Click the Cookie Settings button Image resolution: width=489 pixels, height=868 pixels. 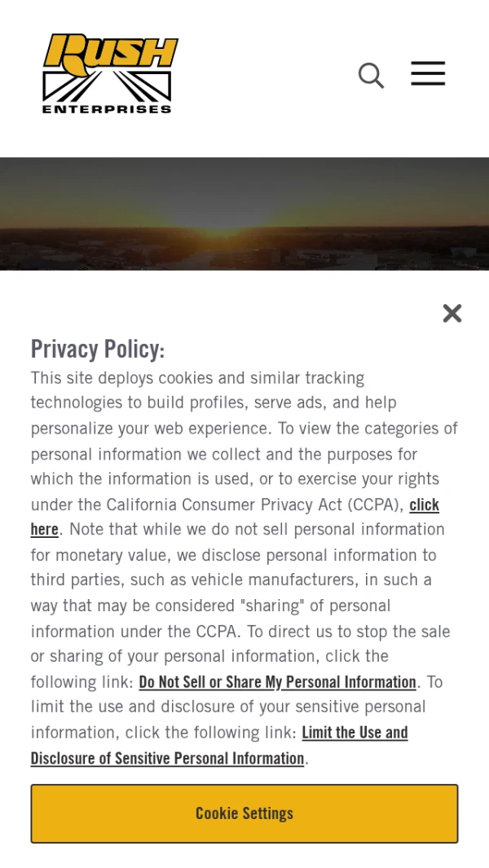pos(244,813)
